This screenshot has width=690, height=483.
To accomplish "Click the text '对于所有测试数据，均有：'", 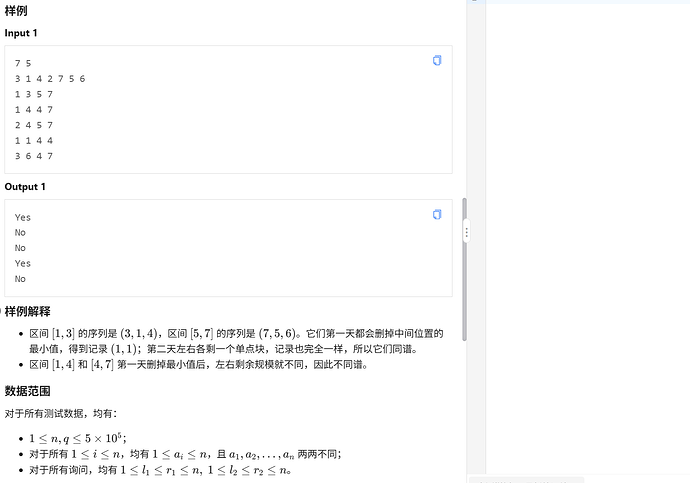I will coord(61,413).
